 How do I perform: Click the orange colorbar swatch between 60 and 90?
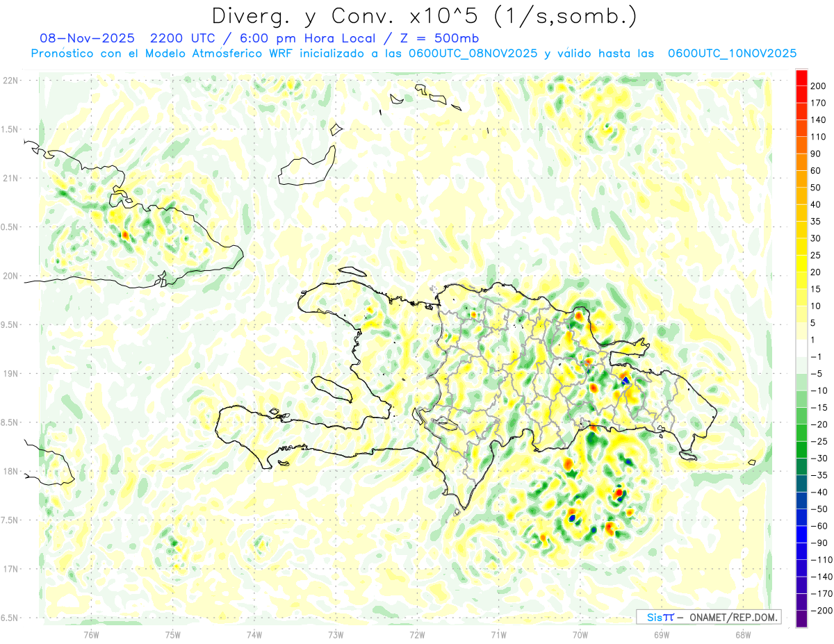pyautogui.click(x=802, y=162)
